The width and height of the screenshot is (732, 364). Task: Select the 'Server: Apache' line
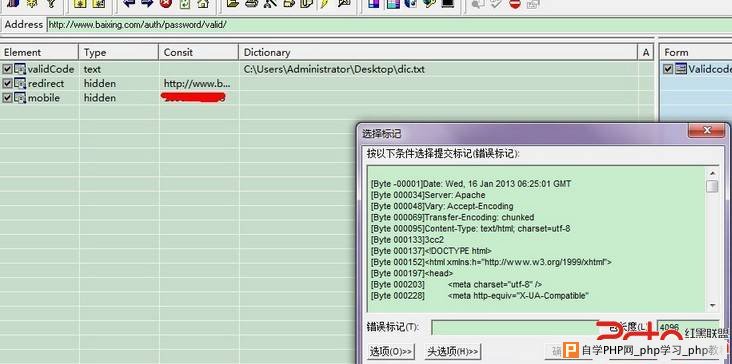tap(428, 195)
